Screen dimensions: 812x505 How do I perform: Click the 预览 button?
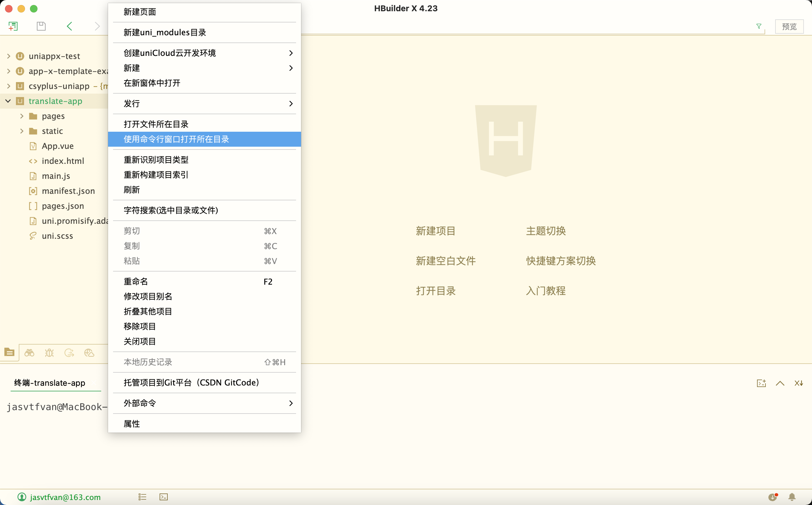tap(789, 27)
